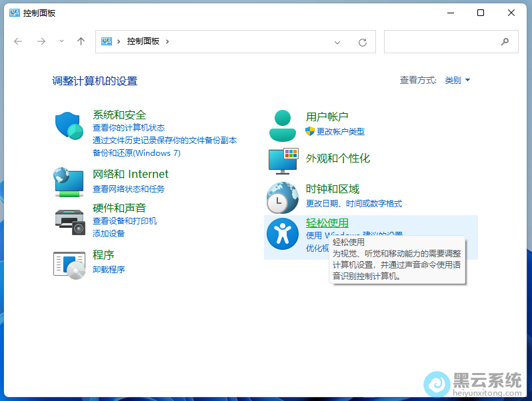Click the 控制面板 breadcrumb in address bar
532x401 pixels.
(x=143, y=41)
